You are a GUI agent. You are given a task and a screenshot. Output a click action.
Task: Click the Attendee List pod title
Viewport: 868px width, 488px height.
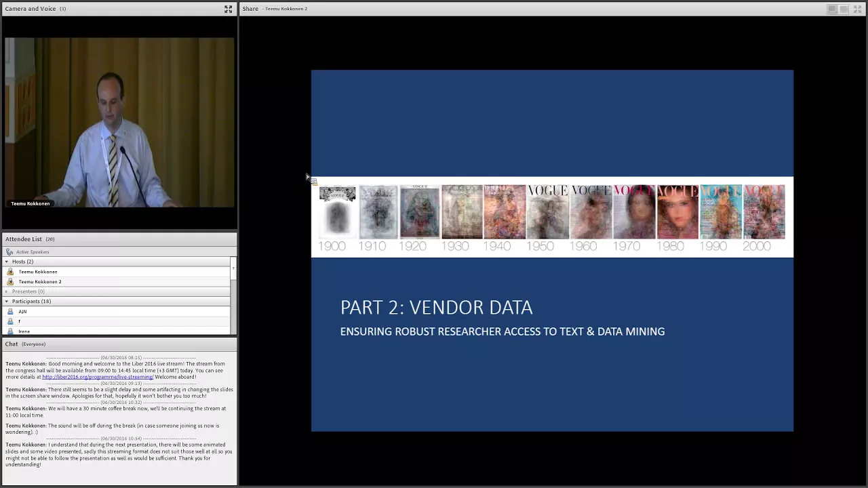pos(23,239)
